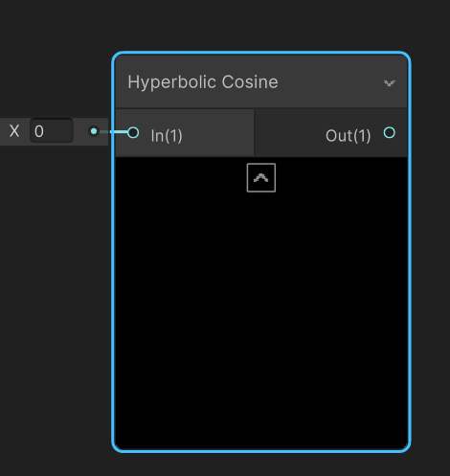Viewport: 450px width, 476px height.
Task: Click the In(1) port label
Action: pos(167,136)
